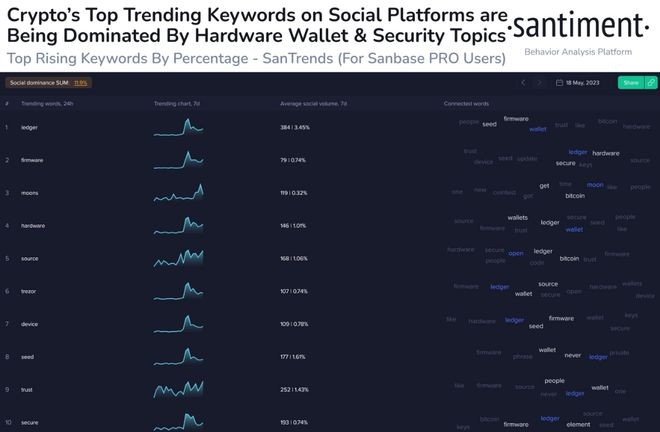Screen dimensions: 660x432
Task: Open the moons trending sparkline chart
Action: [178, 192]
